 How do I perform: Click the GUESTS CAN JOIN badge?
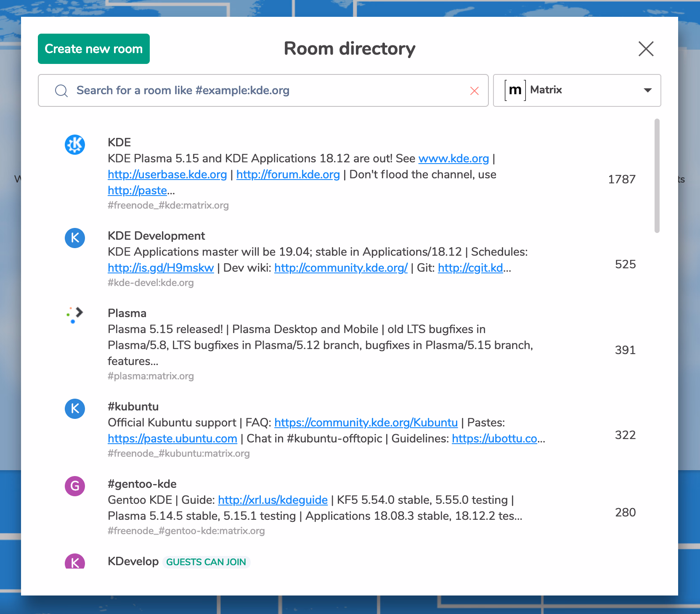click(x=206, y=562)
